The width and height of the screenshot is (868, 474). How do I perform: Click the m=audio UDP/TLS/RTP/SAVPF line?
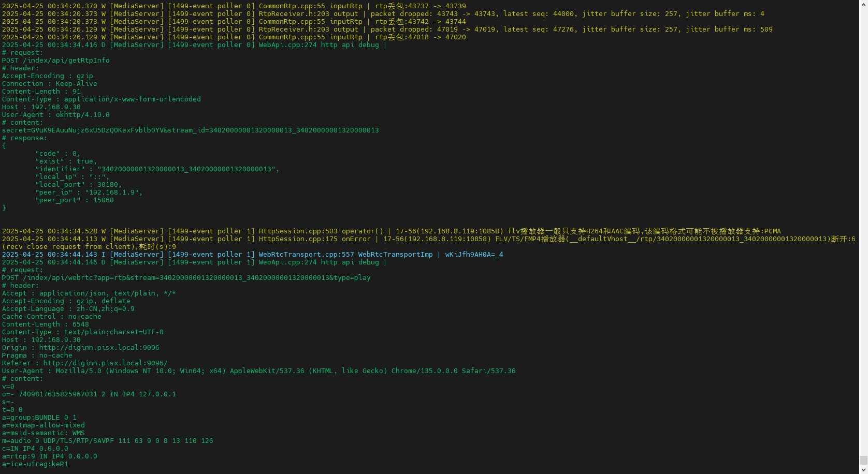108,441
